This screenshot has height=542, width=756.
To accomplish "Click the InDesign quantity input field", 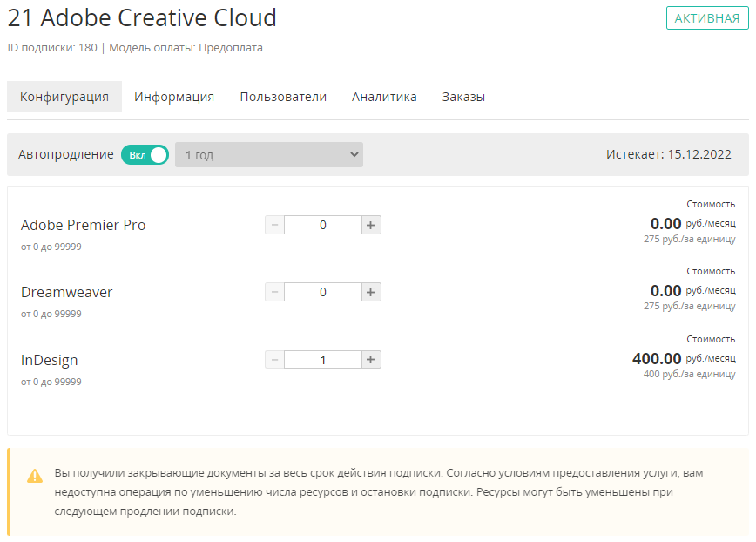I will point(322,359).
